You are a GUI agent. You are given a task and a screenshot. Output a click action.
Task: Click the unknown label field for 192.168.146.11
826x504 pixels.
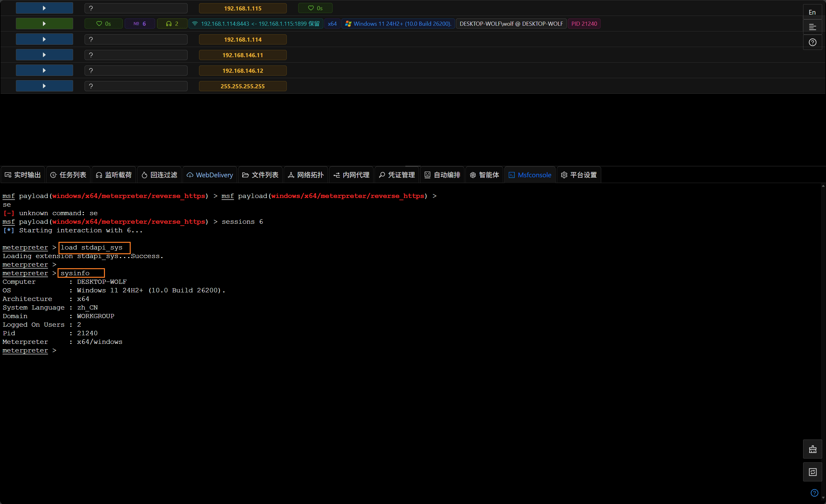[x=136, y=55]
